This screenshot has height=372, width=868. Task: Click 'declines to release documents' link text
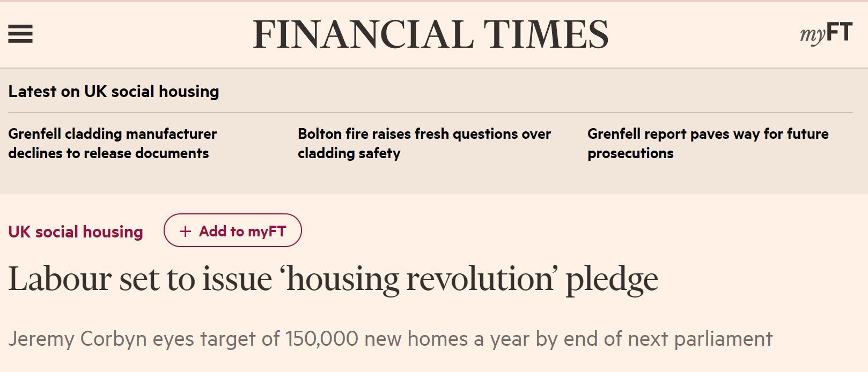tap(108, 153)
